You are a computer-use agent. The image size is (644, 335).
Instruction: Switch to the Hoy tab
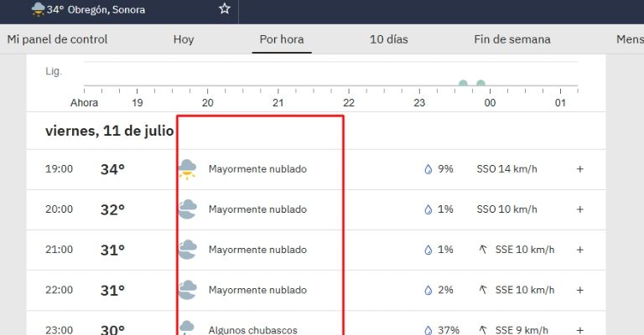click(183, 39)
